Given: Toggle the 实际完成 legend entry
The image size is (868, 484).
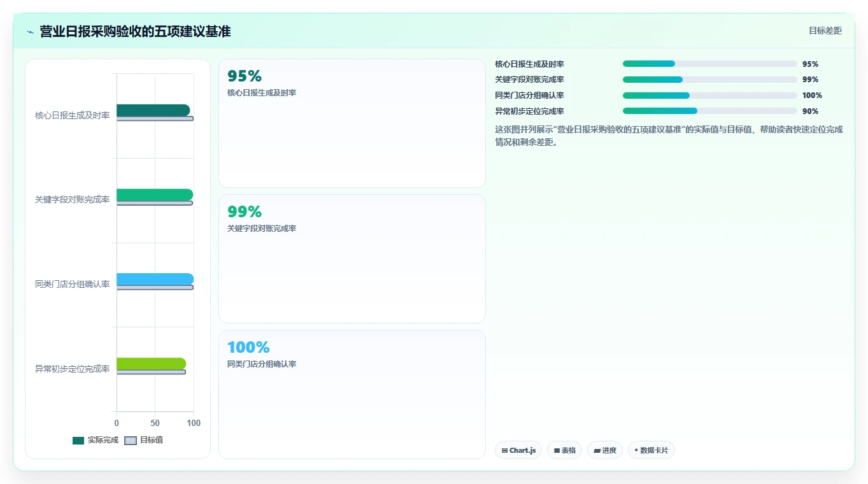Looking at the screenshot, I should click(x=96, y=440).
